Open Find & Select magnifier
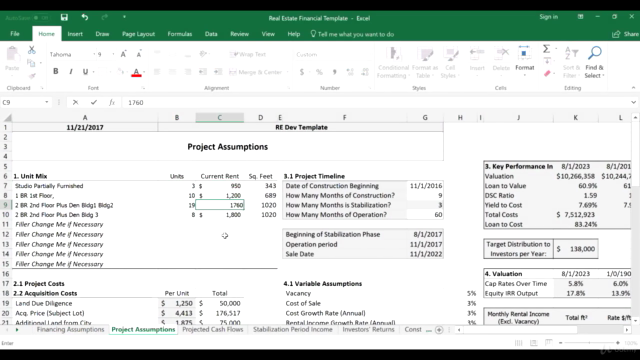The height and width of the screenshot is (360, 640). coord(594,62)
